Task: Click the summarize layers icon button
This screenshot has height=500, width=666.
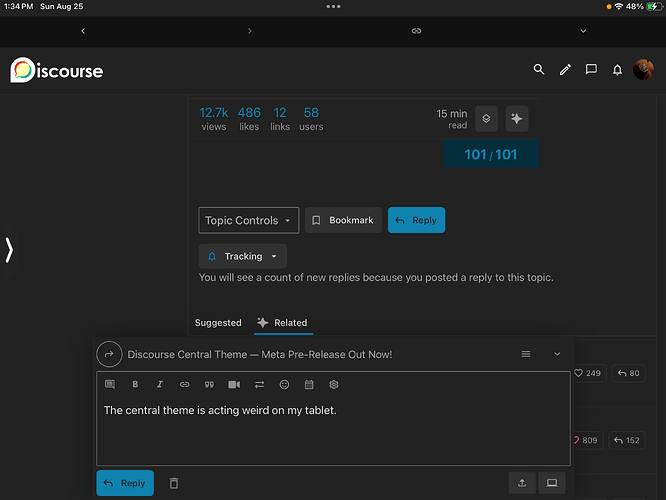Action: click(486, 119)
